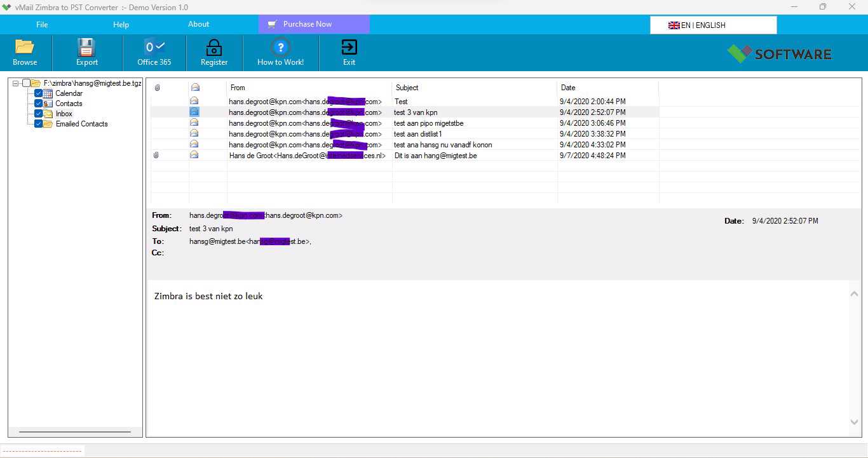
Task: Click the Exit toolbar icon
Action: tap(349, 47)
